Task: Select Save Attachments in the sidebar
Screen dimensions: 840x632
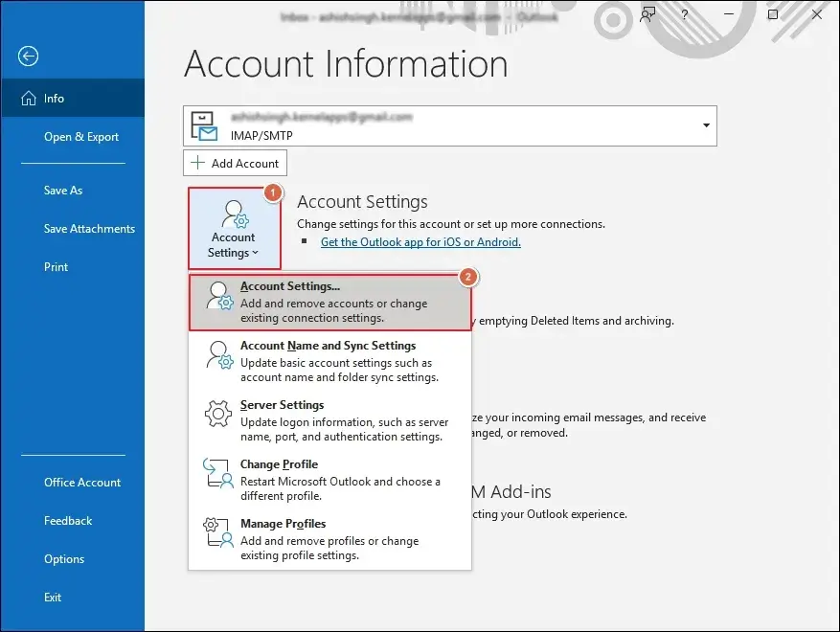Action: (90, 228)
